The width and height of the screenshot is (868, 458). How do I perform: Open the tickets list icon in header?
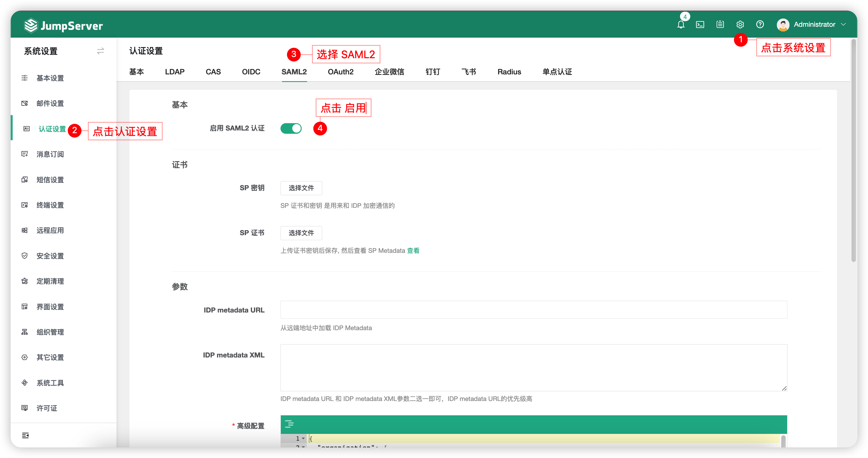(720, 25)
